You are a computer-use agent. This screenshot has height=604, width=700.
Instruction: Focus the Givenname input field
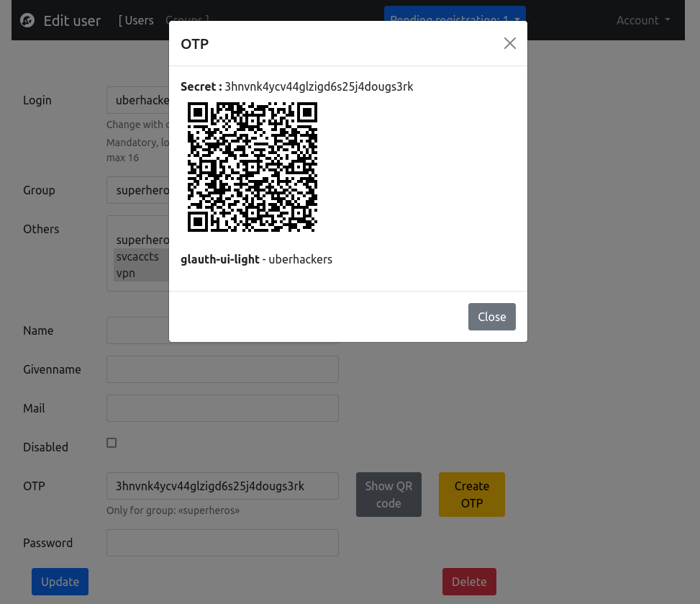222,369
